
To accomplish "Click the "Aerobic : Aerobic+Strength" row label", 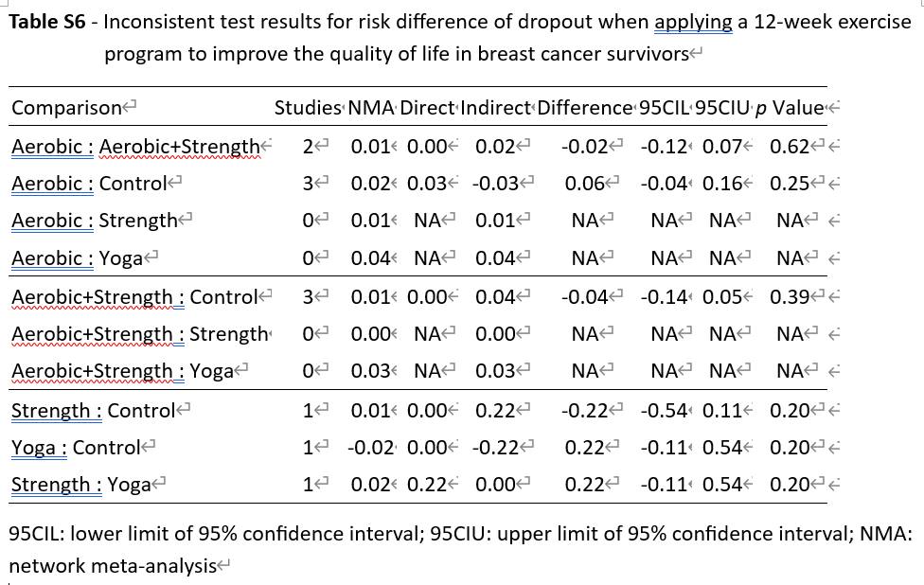I will tap(134, 147).
